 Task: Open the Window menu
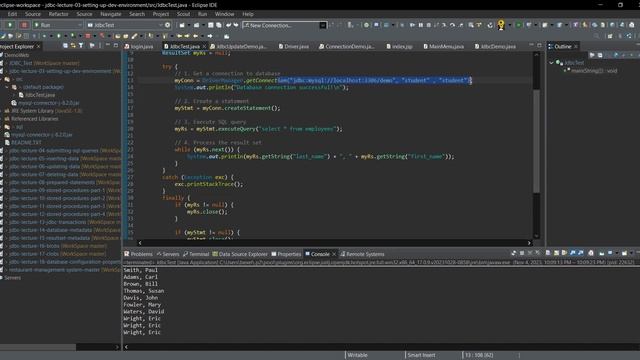point(224,14)
